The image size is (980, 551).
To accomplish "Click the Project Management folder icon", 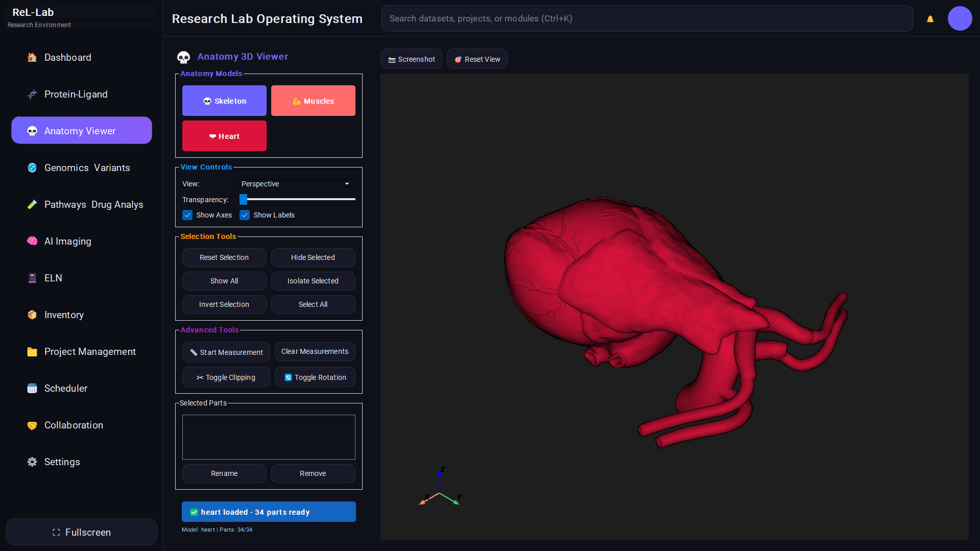I will coord(32,352).
